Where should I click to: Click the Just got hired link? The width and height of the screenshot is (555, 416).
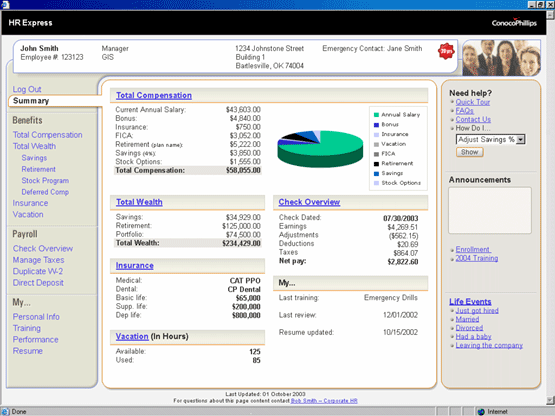tap(477, 310)
